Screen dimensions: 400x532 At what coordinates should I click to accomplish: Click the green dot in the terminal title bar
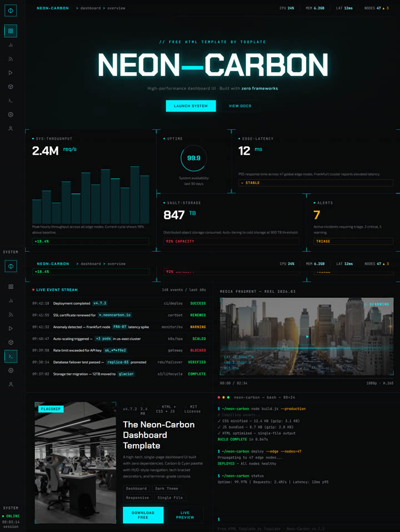(228, 397)
